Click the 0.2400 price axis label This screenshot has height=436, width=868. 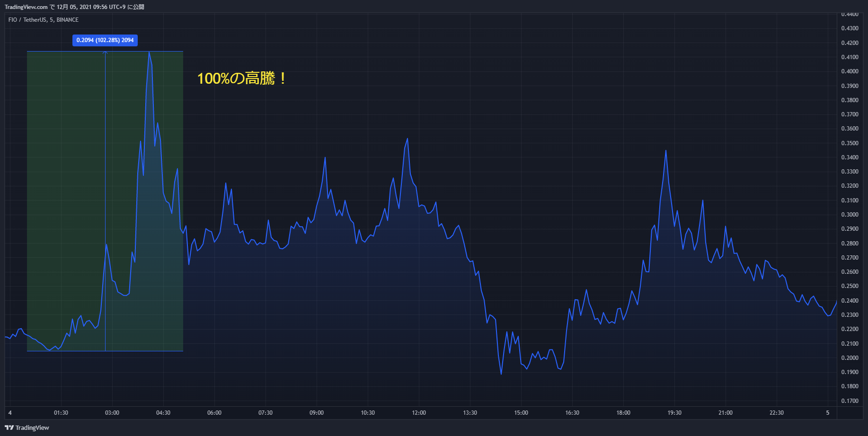click(x=850, y=301)
